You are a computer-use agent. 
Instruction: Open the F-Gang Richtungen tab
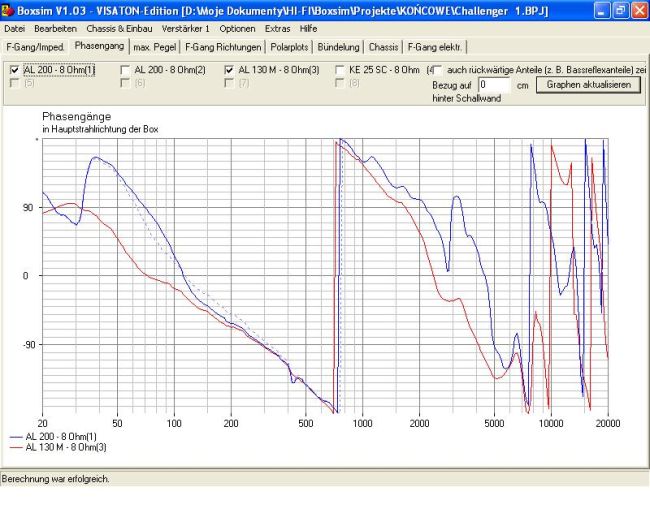[x=223, y=47]
